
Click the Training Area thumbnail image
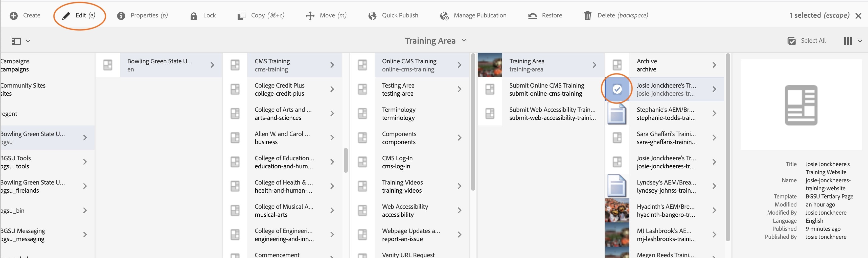click(490, 65)
